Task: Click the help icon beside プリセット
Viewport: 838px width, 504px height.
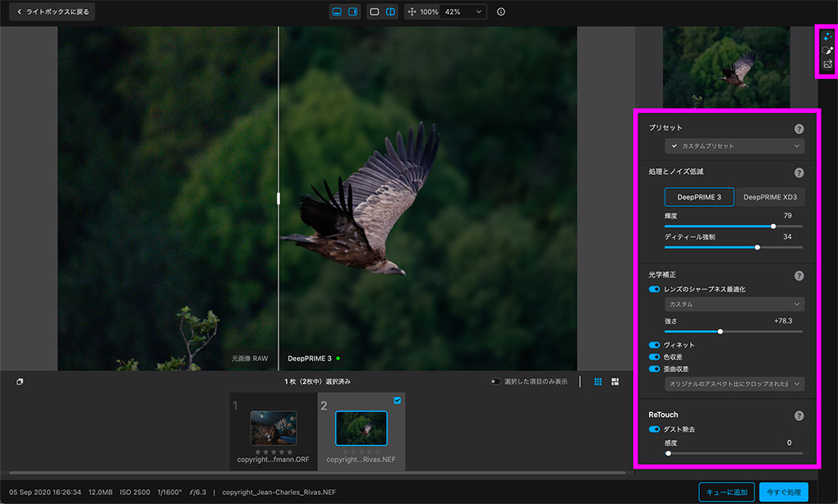Action: click(x=799, y=129)
